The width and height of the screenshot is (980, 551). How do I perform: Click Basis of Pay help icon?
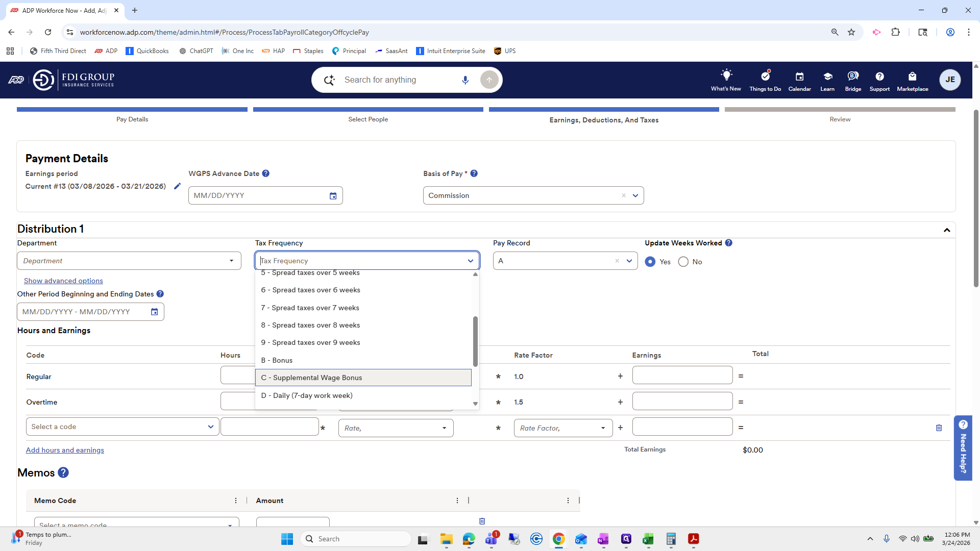[474, 173]
